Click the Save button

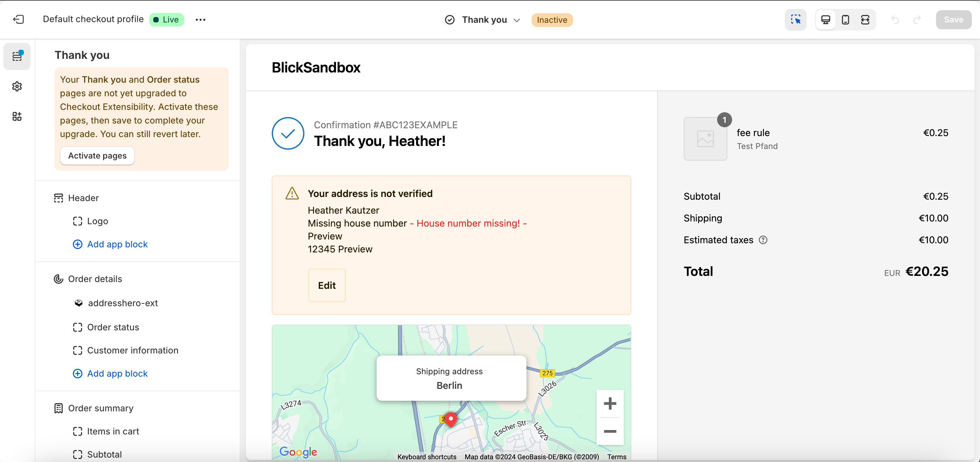point(953,20)
